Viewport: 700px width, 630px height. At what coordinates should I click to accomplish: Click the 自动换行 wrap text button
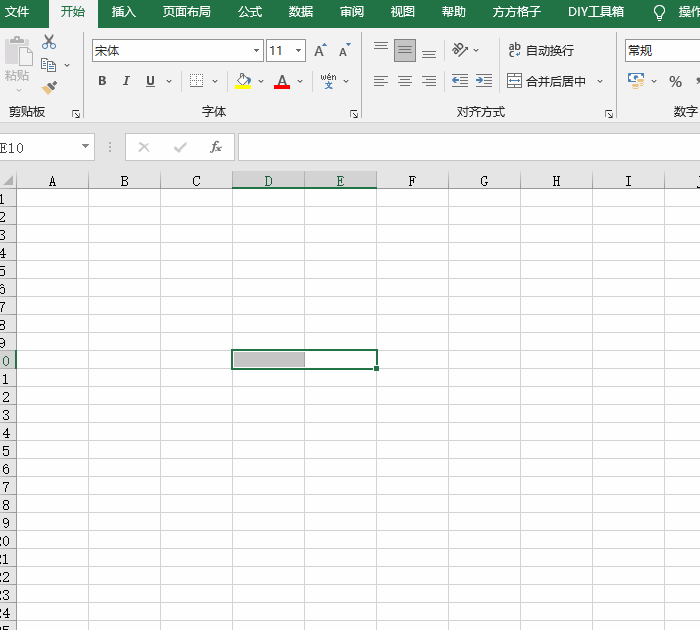tap(541, 50)
